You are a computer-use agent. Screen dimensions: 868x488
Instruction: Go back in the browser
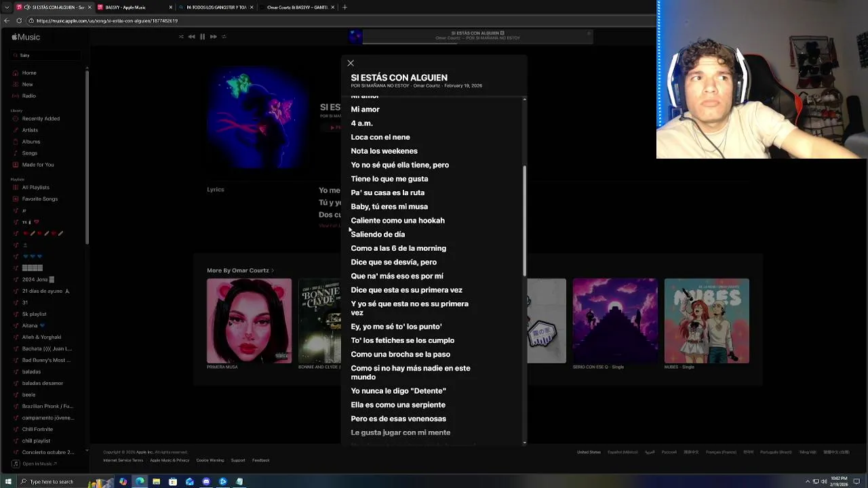7,20
